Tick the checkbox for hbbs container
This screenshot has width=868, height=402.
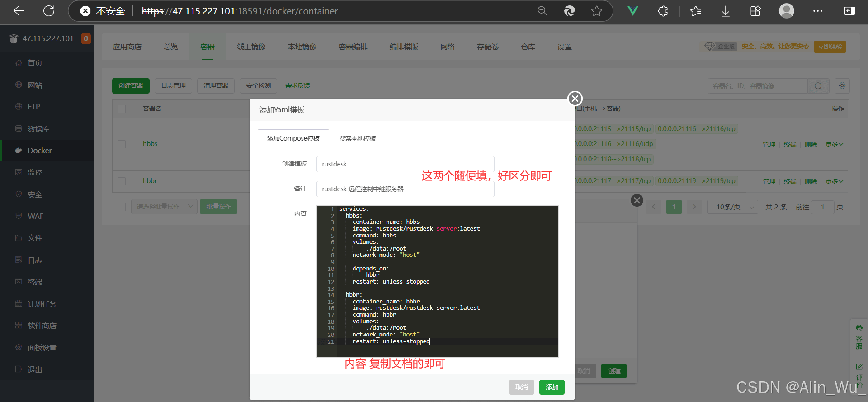122,144
